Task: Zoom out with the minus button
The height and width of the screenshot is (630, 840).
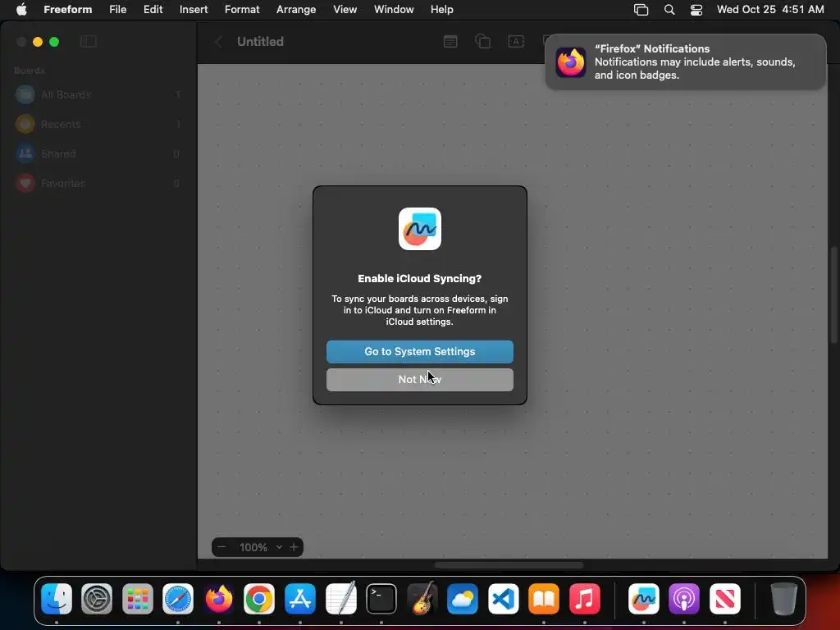Action: (x=221, y=547)
